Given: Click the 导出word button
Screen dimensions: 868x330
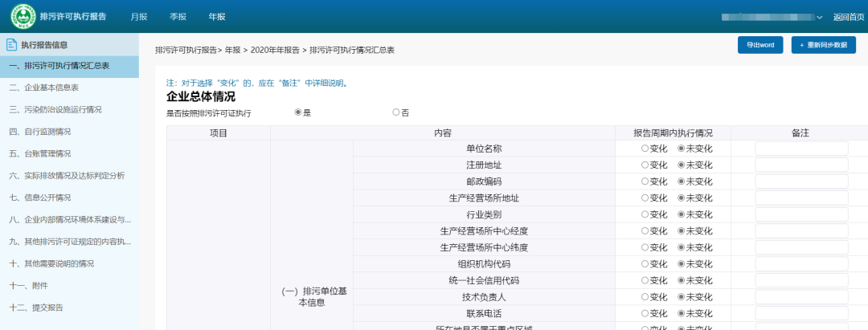Looking at the screenshot, I should click(x=759, y=45).
